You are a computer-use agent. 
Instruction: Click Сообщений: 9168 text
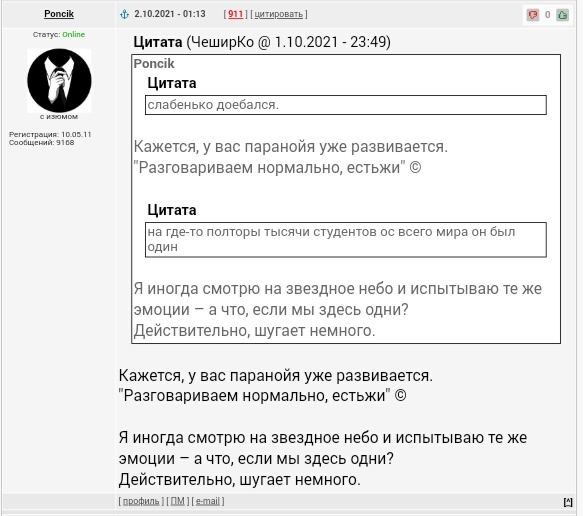42,142
